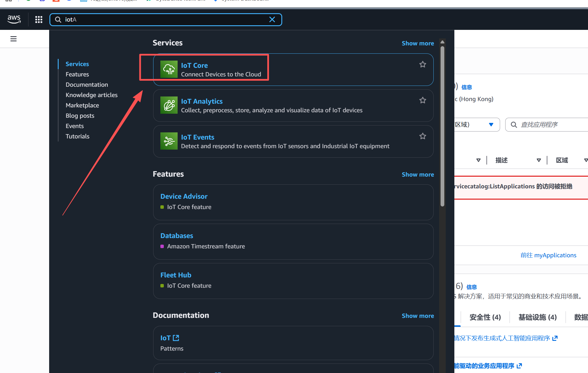Viewport: 588px width, 373px height.
Task: Star the IoT Analytics service
Action: coord(422,101)
